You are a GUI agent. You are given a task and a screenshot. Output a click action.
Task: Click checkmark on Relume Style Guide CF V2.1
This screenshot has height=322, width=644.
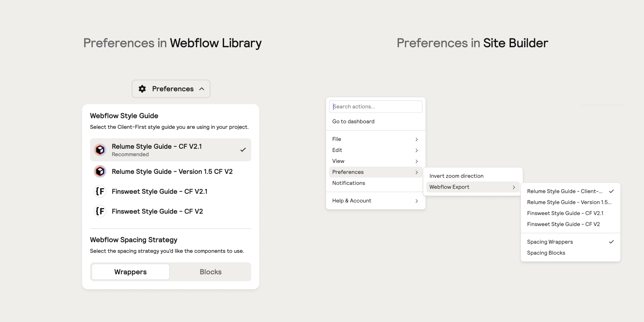click(x=243, y=150)
